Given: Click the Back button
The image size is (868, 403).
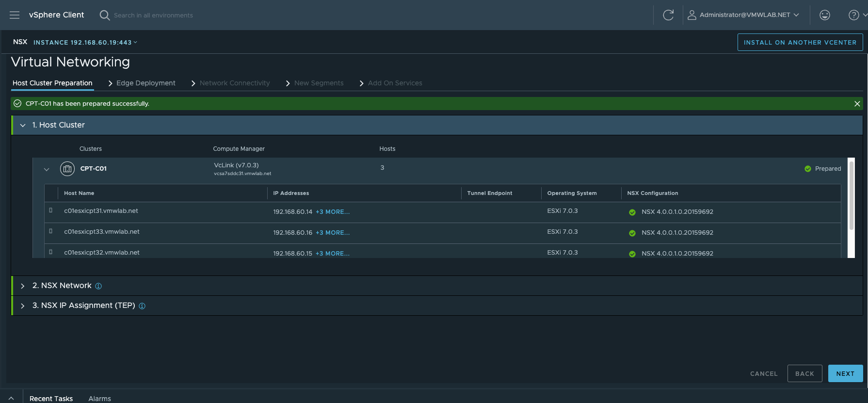Looking at the screenshot, I should pos(804,373).
